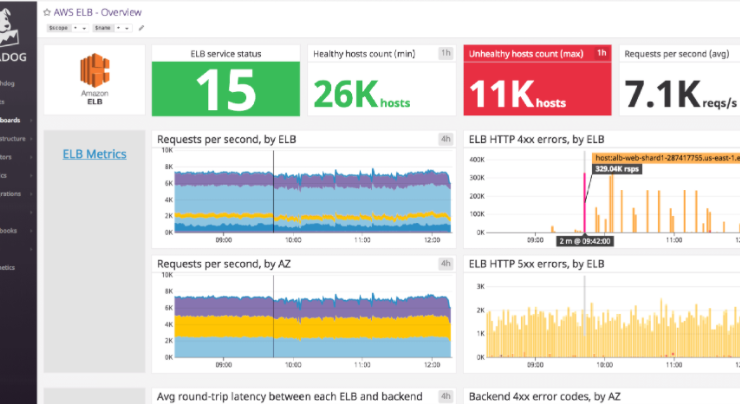Screen dimensions: 740x404
Task: Click the pink spike bar in 4xx errors graph
Action: coord(584,203)
